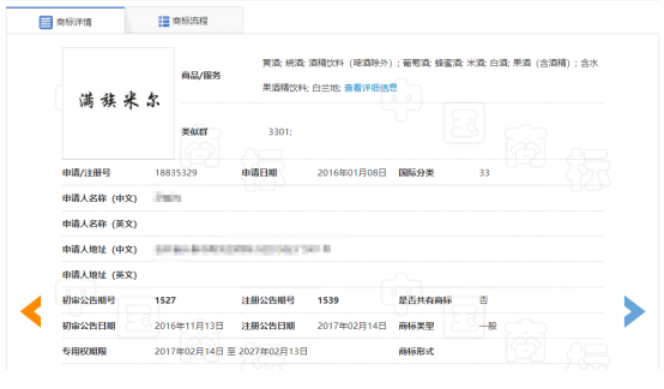Click the blue document icon on 商标详情 tab

tap(45, 22)
